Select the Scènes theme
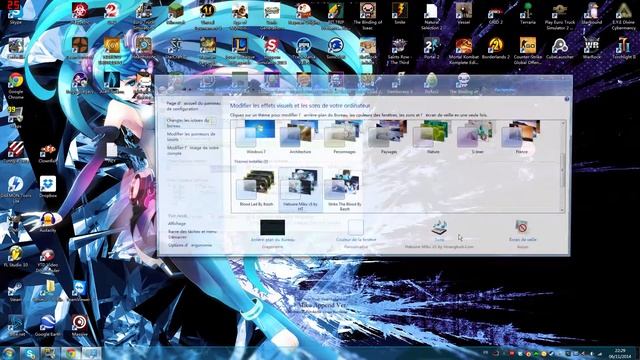Image resolution: width=640 pixels, height=360 pixels. click(477, 138)
